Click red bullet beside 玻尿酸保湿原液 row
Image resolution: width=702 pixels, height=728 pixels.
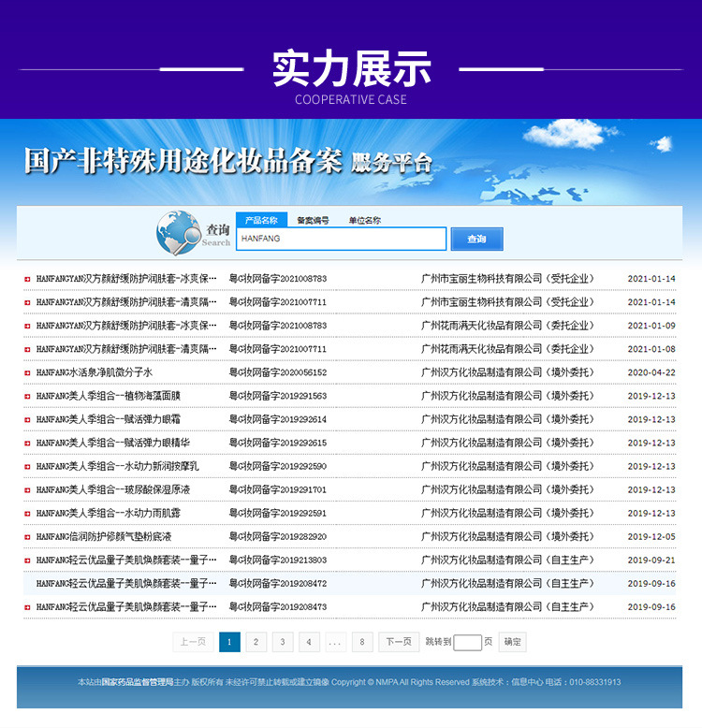tap(27, 490)
